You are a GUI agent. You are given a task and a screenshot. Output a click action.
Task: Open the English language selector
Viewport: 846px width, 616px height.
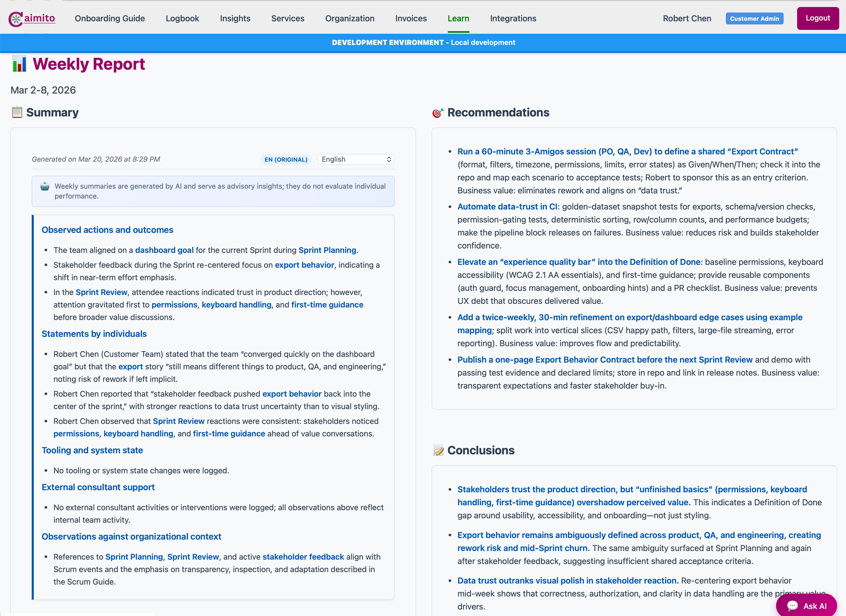point(355,159)
